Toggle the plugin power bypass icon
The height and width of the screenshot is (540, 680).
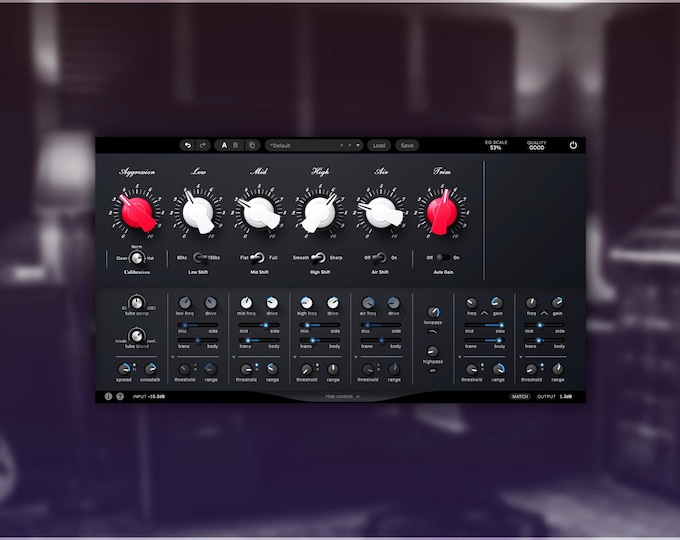(x=573, y=145)
